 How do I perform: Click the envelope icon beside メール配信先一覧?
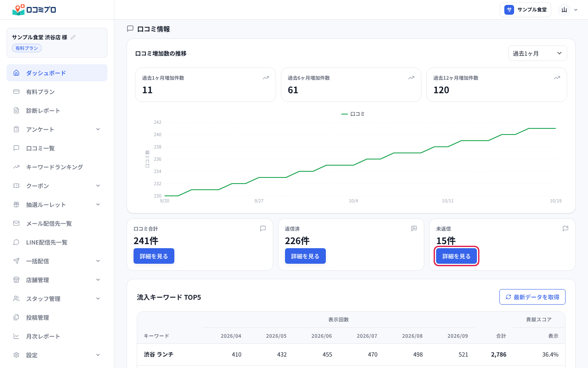click(16, 223)
